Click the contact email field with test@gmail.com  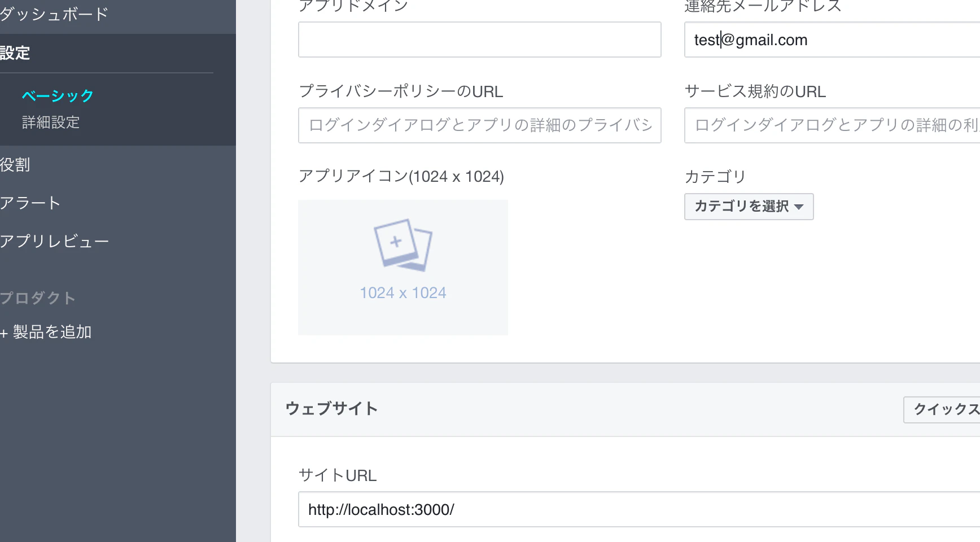tap(832, 40)
